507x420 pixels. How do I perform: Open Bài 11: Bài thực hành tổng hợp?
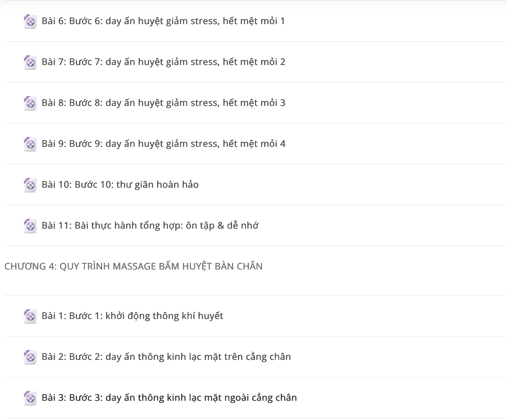point(150,226)
